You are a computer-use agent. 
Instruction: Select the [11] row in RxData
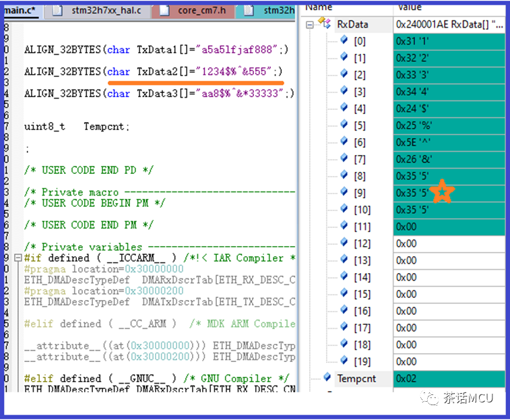pyautogui.click(x=361, y=227)
